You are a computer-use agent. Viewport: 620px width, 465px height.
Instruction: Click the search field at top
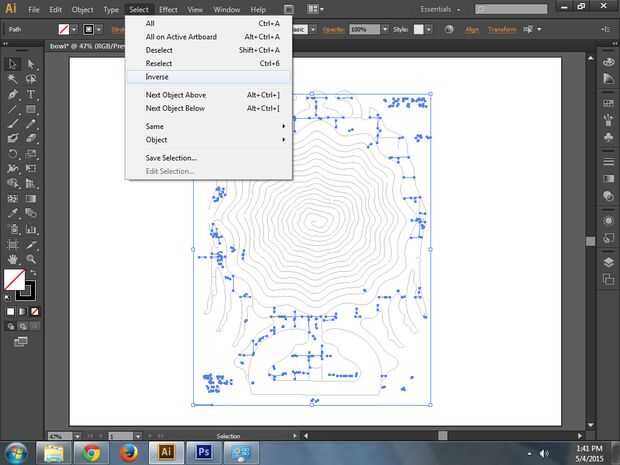pyautogui.click(x=511, y=9)
